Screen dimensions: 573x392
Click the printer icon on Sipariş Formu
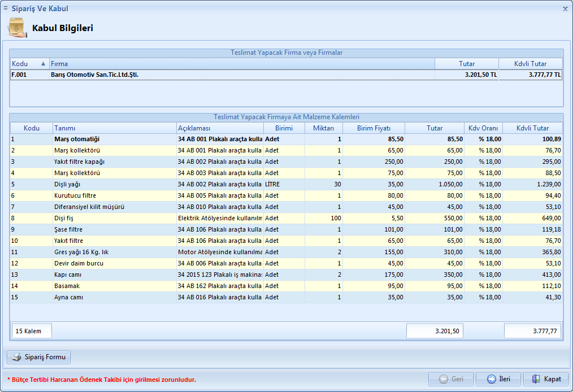(17, 357)
